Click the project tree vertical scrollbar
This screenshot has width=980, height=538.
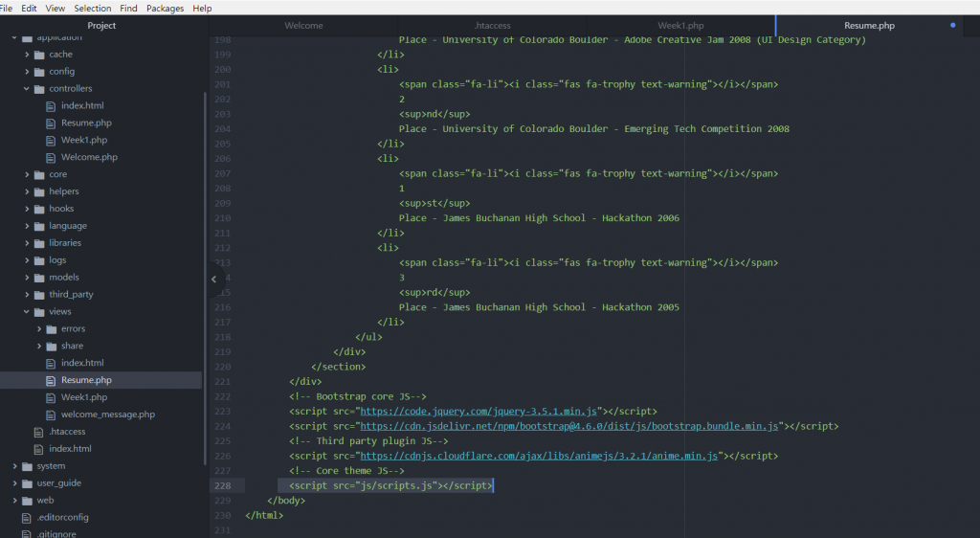click(x=205, y=278)
